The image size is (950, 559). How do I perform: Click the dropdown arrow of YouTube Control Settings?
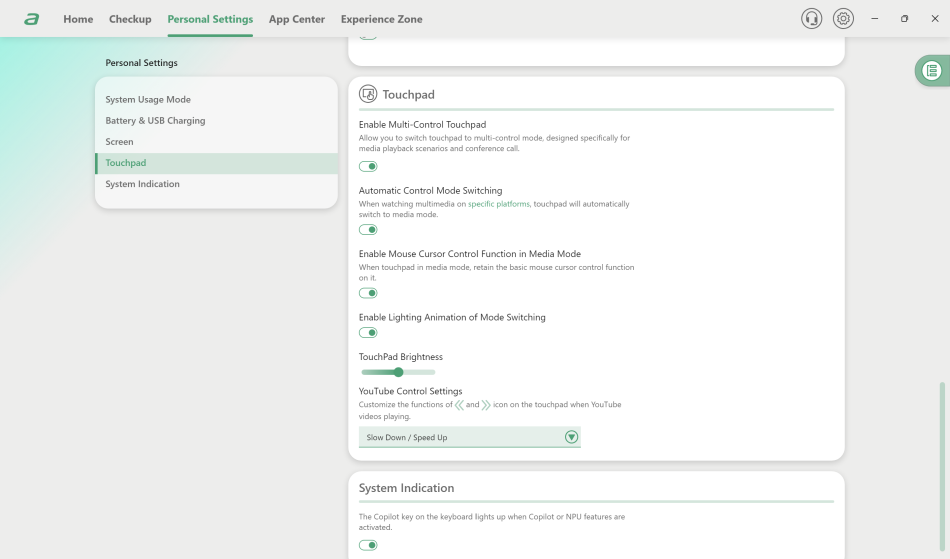pyautogui.click(x=571, y=437)
